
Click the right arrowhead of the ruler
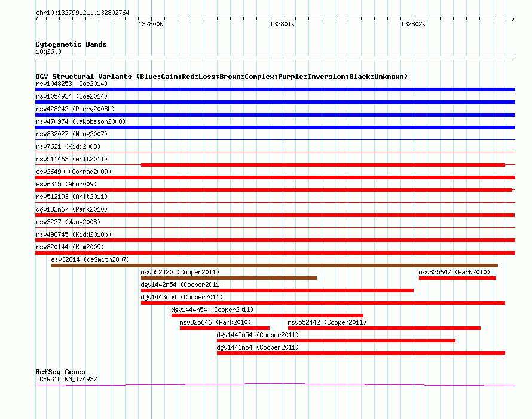(513, 19)
